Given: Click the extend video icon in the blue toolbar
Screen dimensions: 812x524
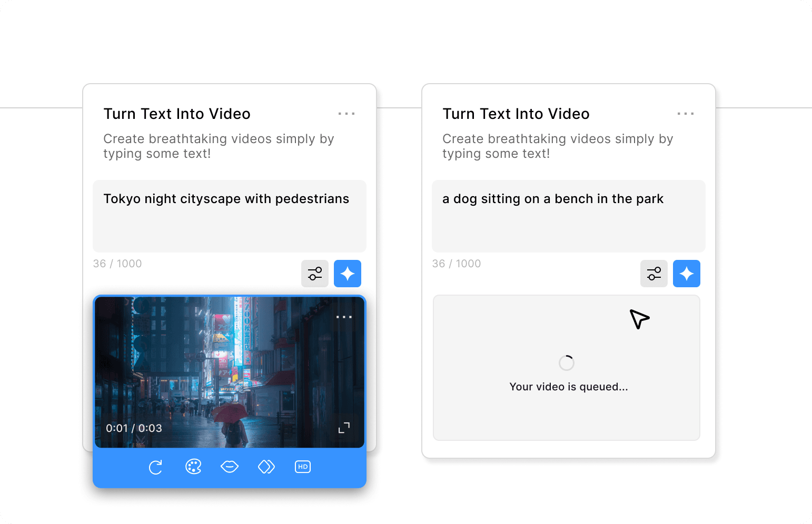Looking at the screenshot, I should point(266,467).
